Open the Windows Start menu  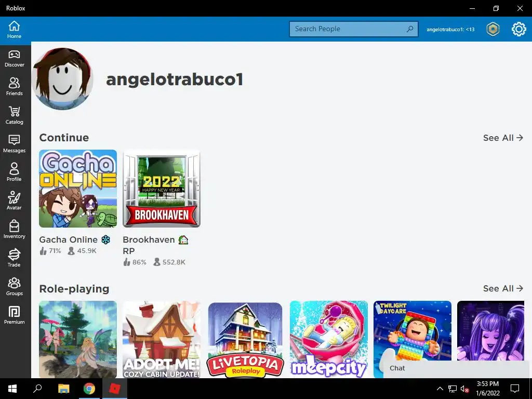coord(12,389)
